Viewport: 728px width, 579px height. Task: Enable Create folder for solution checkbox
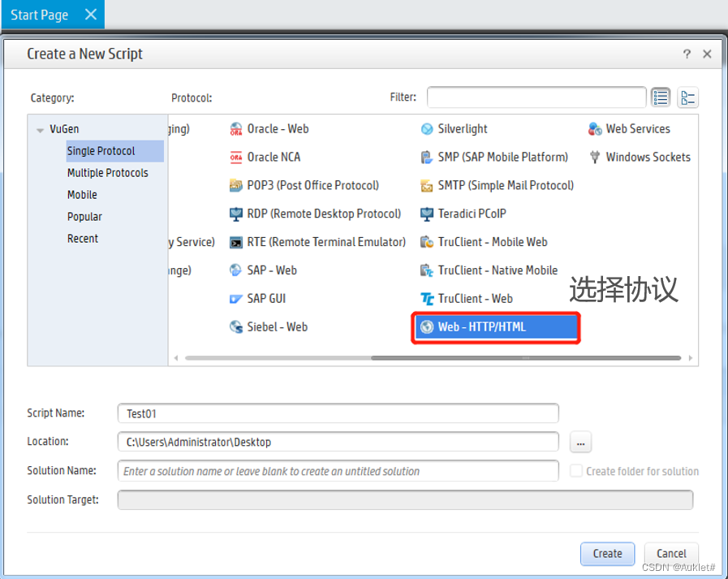576,471
